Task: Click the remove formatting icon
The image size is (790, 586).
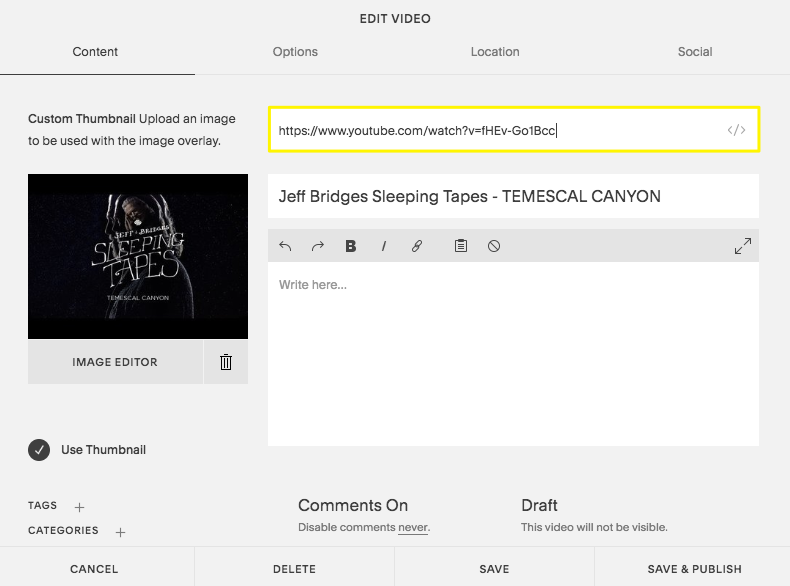Action: (x=494, y=246)
